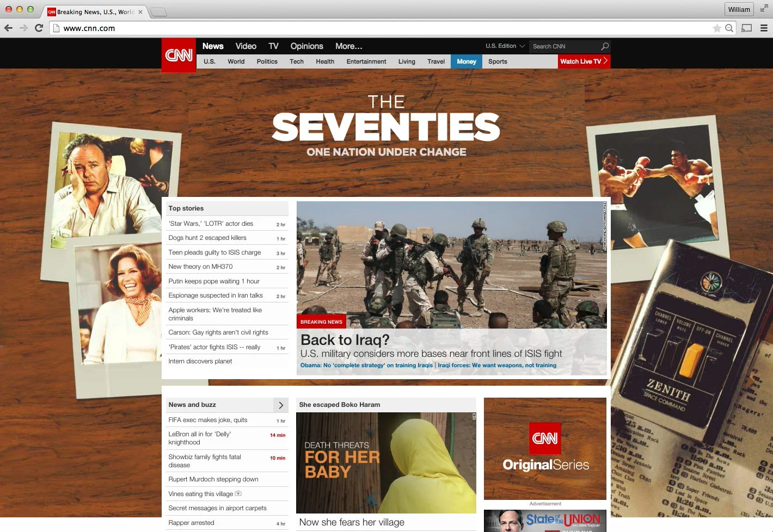Click the address bar zoom magnifier icon

click(x=729, y=28)
